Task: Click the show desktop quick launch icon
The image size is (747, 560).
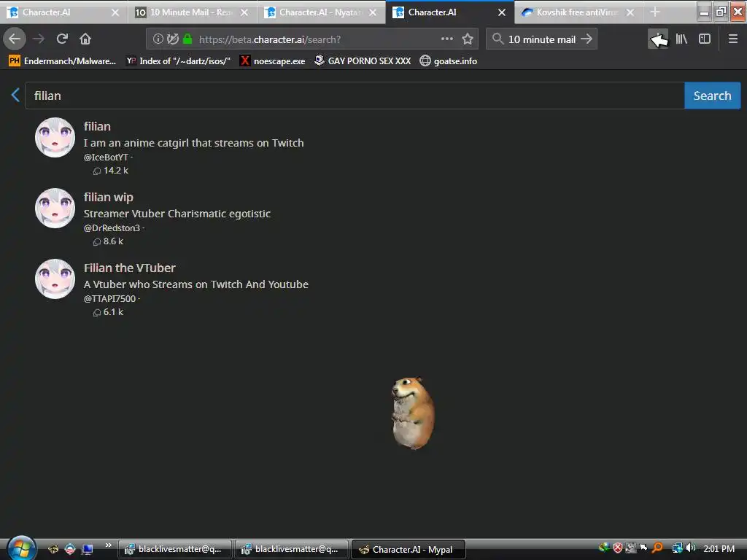Action: pos(88,549)
